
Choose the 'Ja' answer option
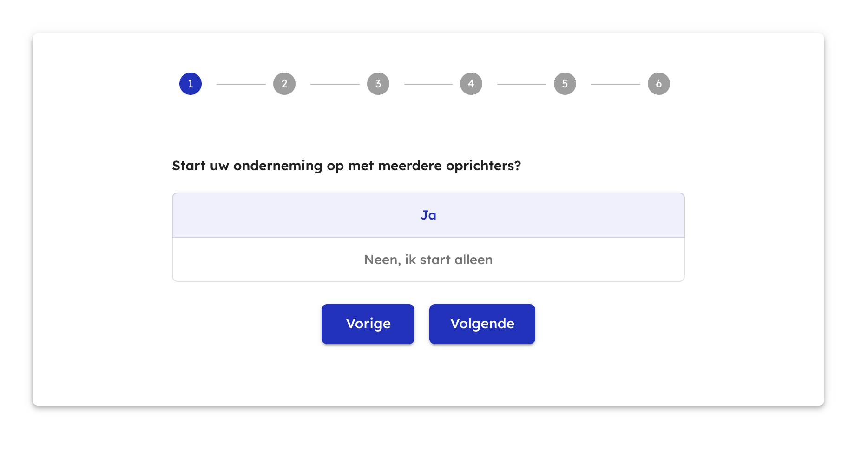[x=428, y=215]
